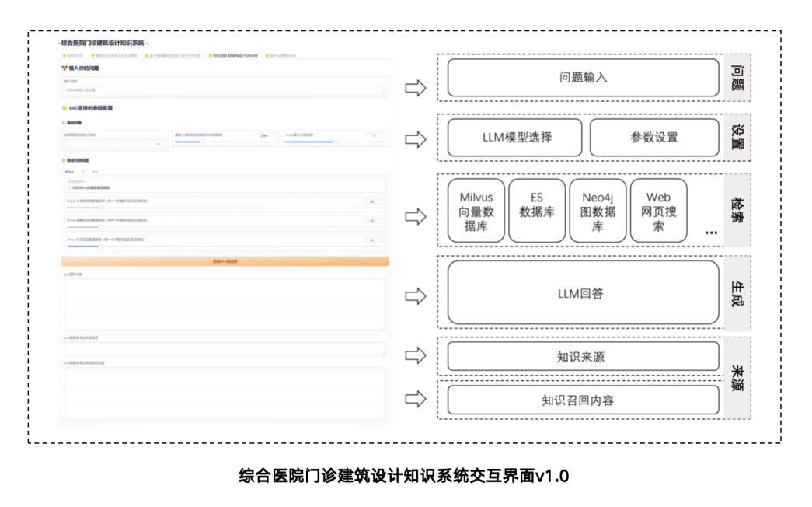The width and height of the screenshot is (812, 507).
Task: Click the LLM回答 diagram box
Action: point(583,292)
